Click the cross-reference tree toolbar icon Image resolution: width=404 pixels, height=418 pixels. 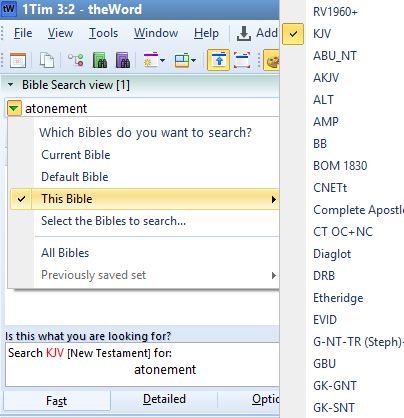tap(76, 60)
